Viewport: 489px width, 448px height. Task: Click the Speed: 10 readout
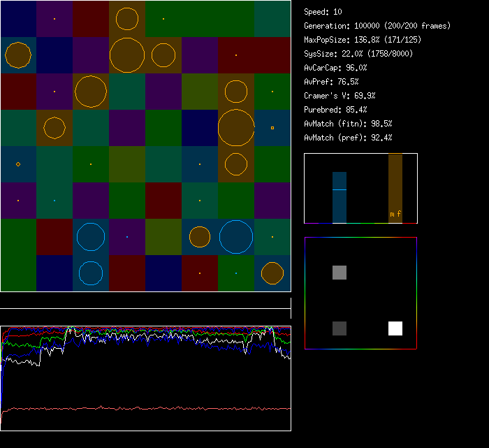323,12
